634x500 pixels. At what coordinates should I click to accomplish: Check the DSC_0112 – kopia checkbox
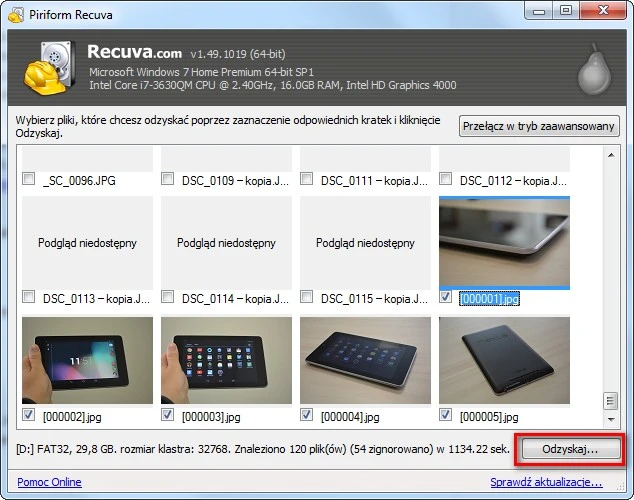pyautogui.click(x=446, y=178)
